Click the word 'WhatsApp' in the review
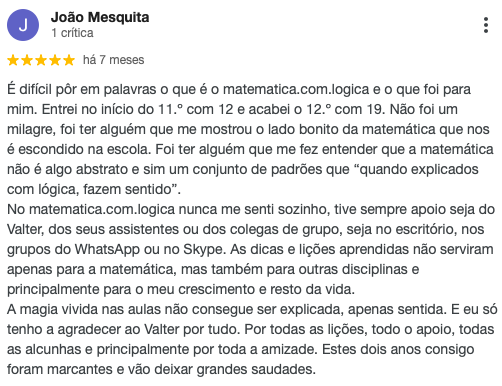The height and width of the screenshot is (386, 502). tap(107, 249)
